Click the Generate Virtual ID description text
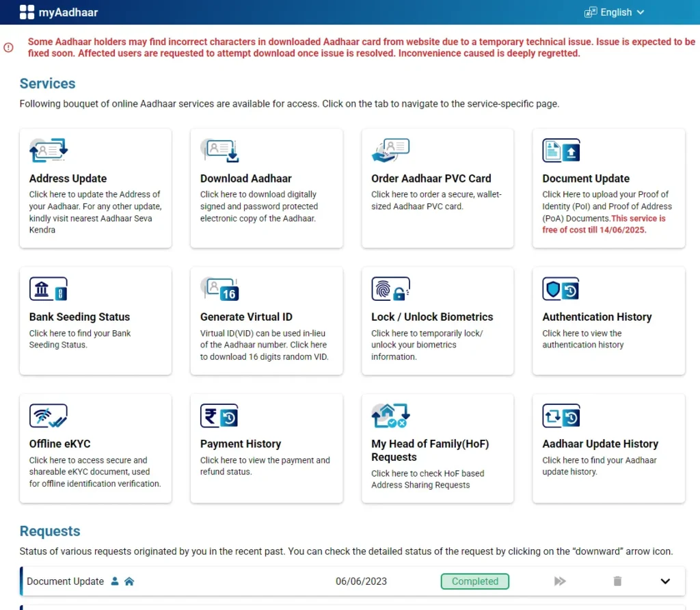This screenshot has width=700, height=610. [265, 345]
